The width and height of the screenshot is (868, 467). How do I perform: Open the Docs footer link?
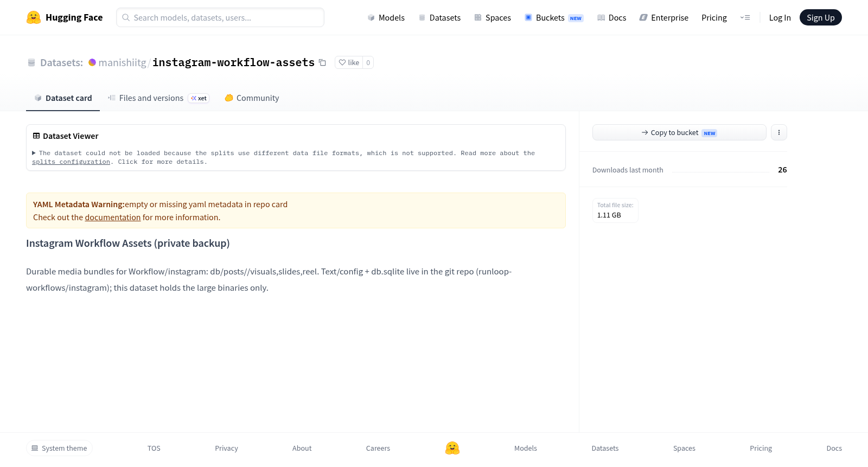(x=834, y=448)
